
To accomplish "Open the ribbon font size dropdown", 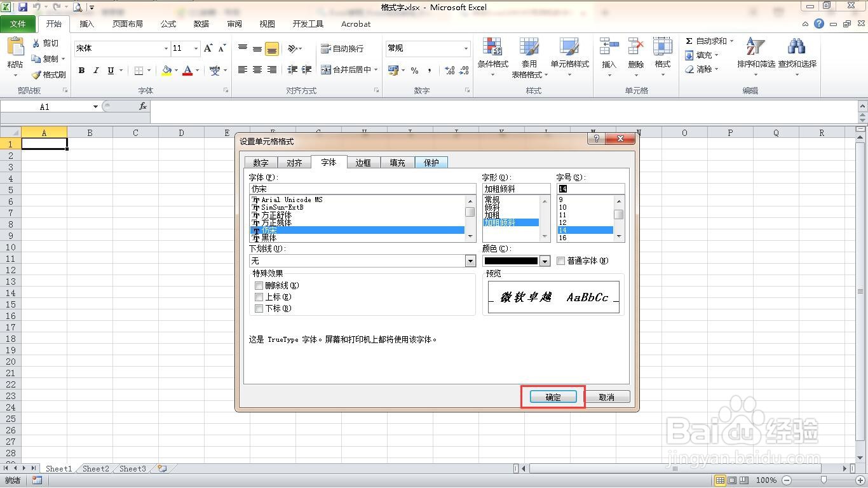I will [196, 48].
